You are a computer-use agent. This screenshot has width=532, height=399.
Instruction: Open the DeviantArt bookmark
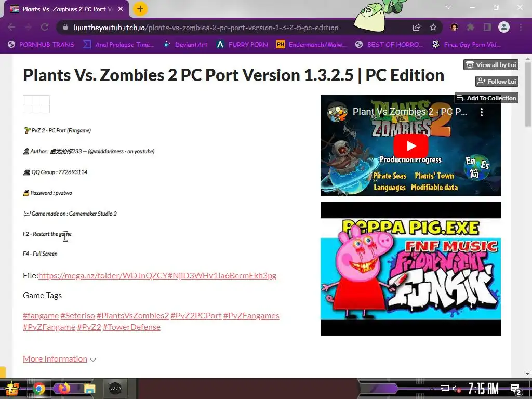(x=185, y=45)
